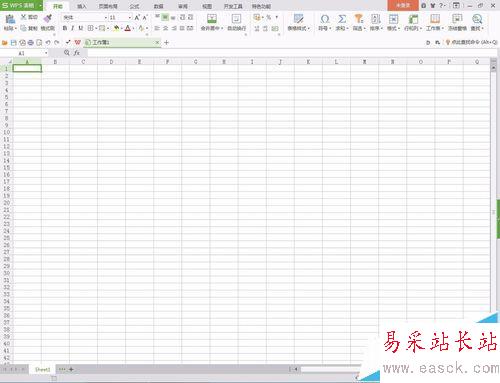Toggle underline formatting
Screen dimensions: 500x383
(81, 28)
